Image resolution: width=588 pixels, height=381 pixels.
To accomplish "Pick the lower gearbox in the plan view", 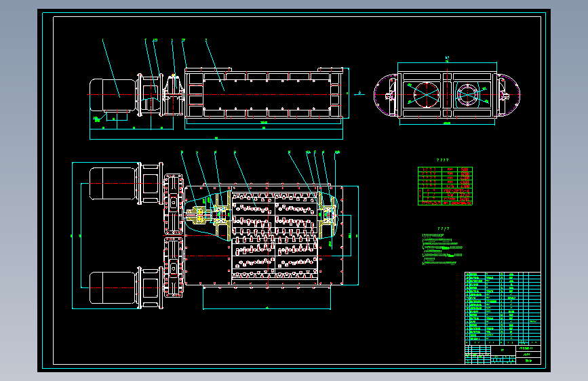I will pos(173,267).
